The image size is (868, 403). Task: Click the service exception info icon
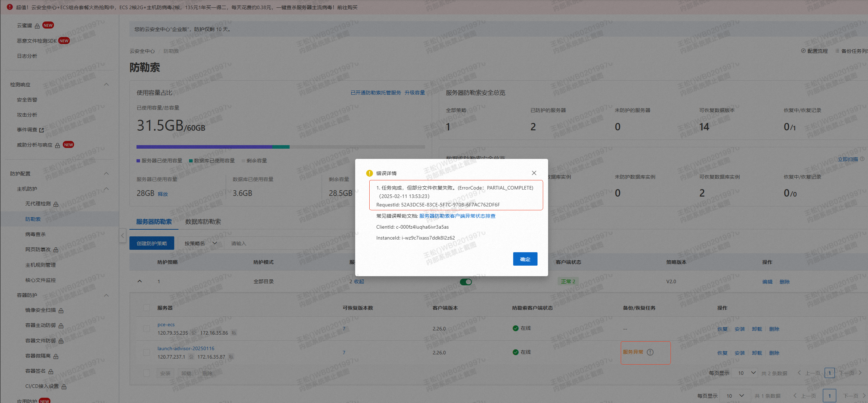coord(650,352)
